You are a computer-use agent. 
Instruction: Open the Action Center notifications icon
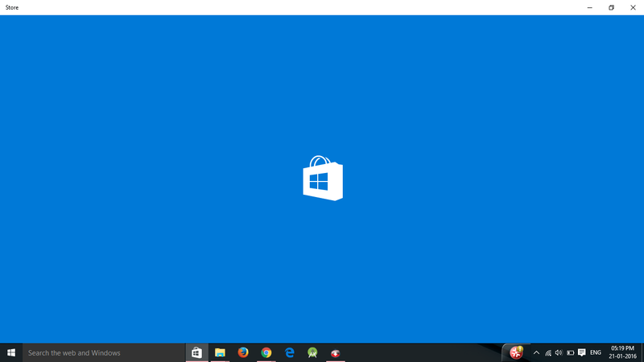[x=581, y=352]
